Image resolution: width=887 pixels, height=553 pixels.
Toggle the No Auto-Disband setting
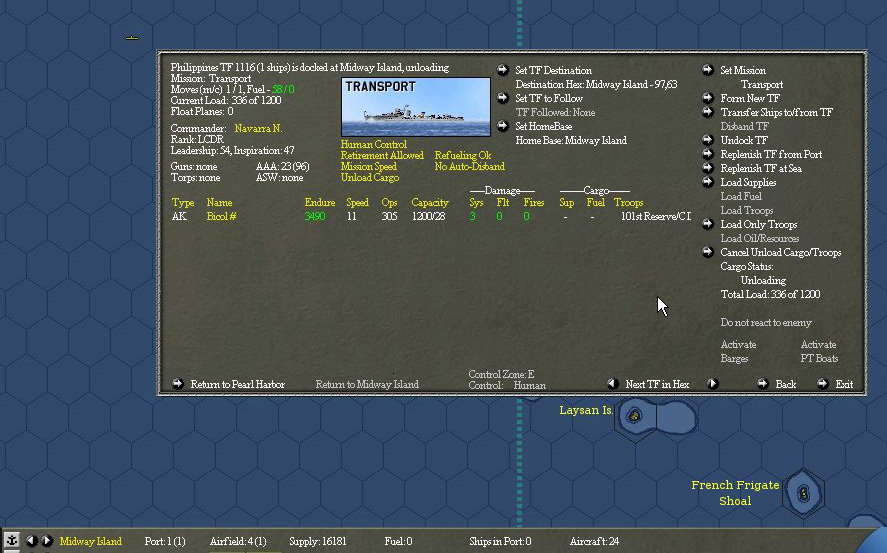(470, 167)
